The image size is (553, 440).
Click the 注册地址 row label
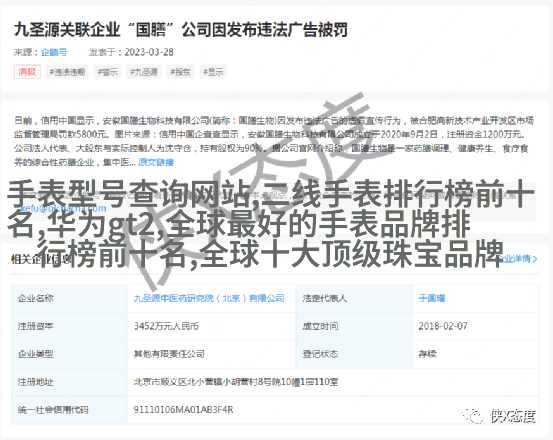coord(36,382)
